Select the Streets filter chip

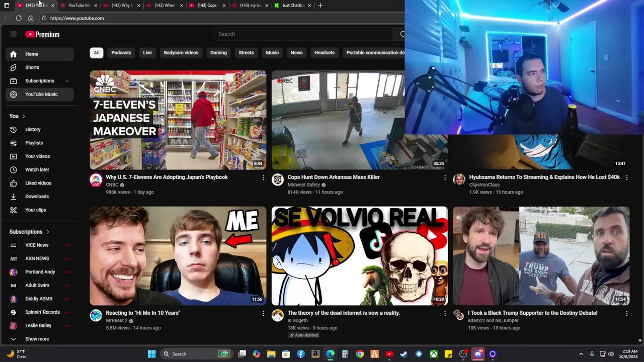coord(246,53)
